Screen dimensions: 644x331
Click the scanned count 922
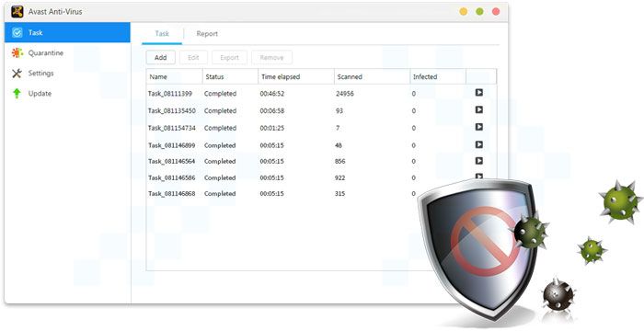(340, 177)
